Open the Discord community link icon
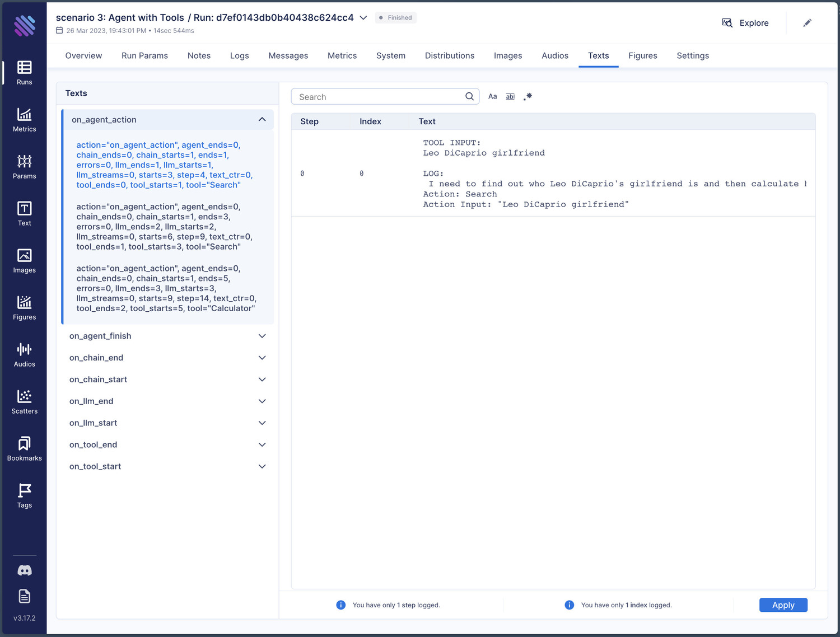This screenshot has height=637, width=840. [x=25, y=570]
